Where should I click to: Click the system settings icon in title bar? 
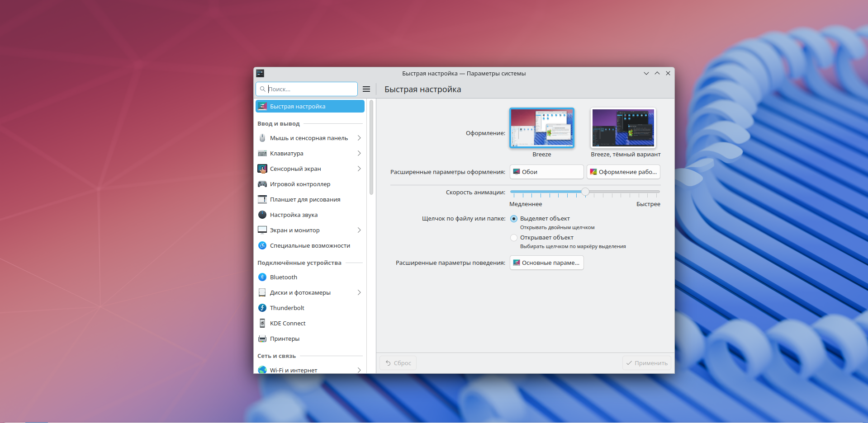coord(260,73)
